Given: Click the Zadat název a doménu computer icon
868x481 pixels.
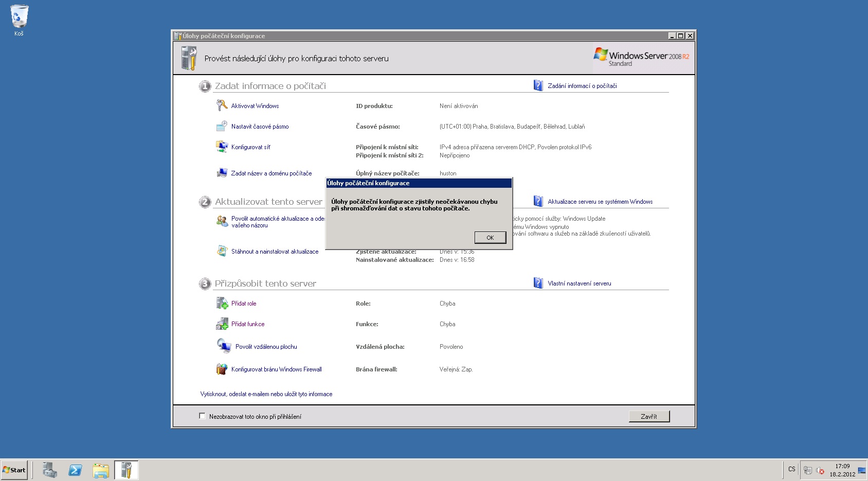Looking at the screenshot, I should coord(222,173).
